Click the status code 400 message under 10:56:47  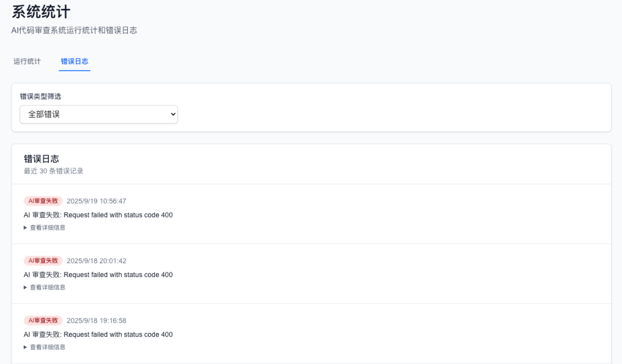[98, 215]
